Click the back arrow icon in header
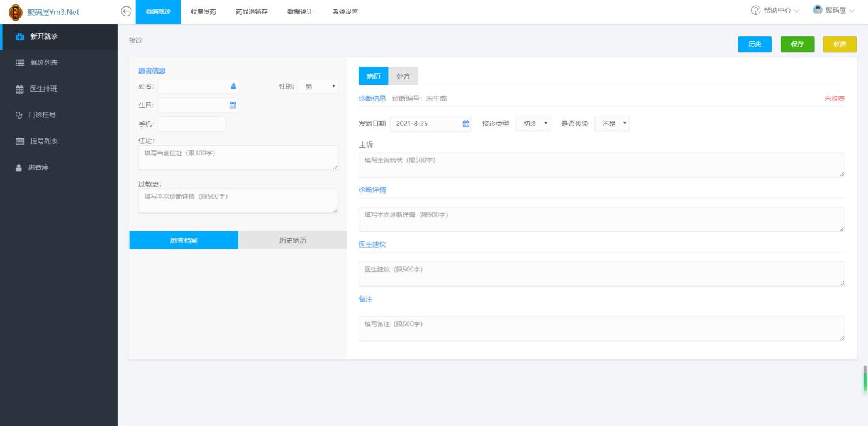 click(x=126, y=11)
